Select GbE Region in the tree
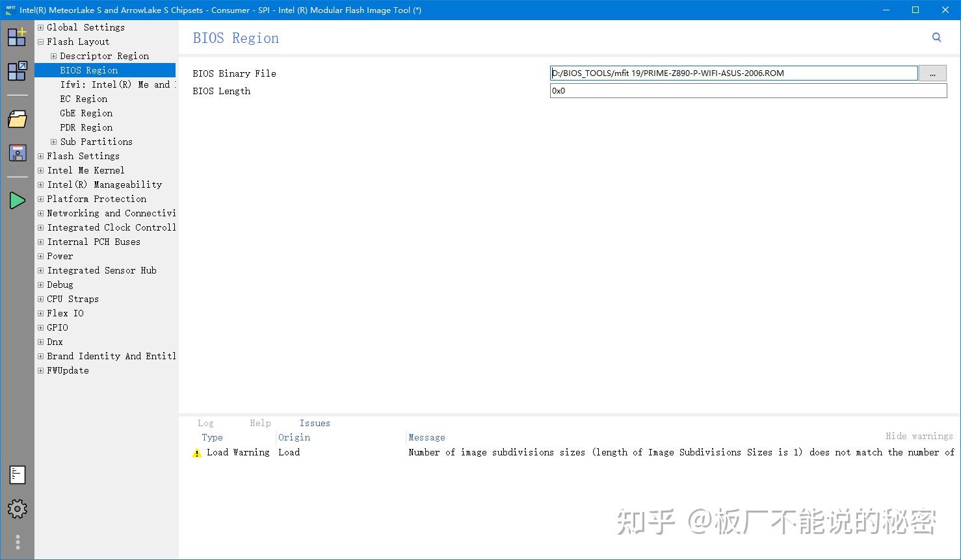 pos(86,113)
